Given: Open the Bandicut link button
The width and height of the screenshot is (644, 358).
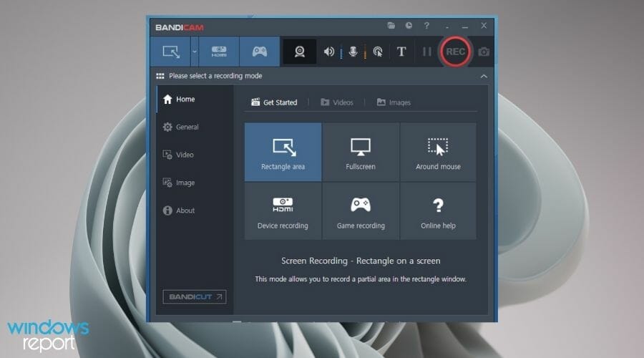Looking at the screenshot, I should pyautogui.click(x=194, y=296).
